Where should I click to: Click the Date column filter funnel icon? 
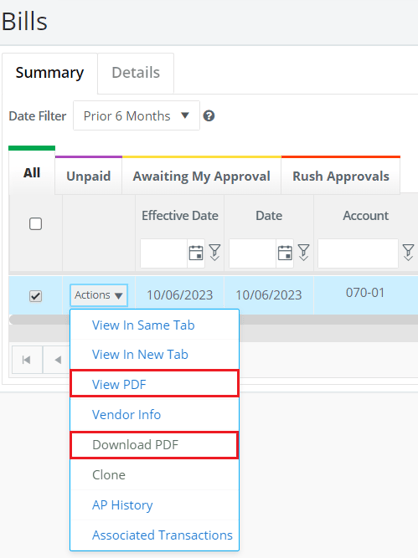tap(303, 252)
